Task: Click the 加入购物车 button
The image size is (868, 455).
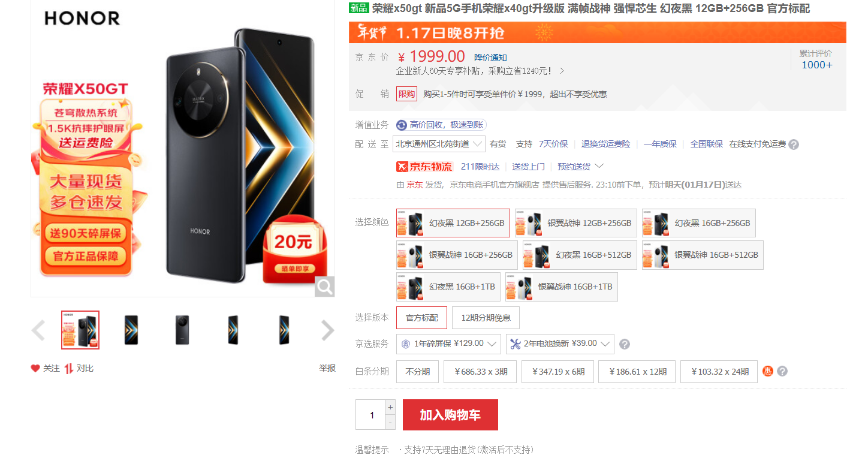Action: (450, 415)
